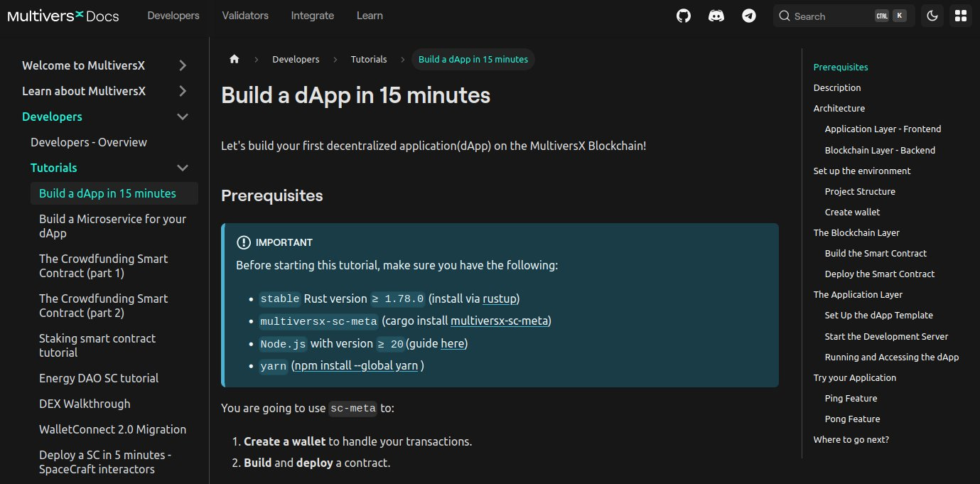Select Developers - Overview in sidebar
Screen dimensions: 980x484
click(89, 142)
